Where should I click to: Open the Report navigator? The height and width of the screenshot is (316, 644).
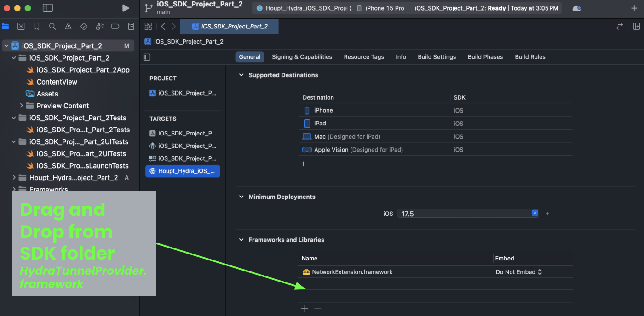131,26
